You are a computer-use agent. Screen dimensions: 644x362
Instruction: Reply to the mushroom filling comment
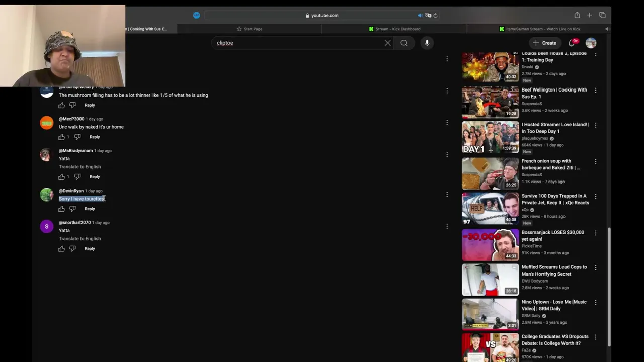(x=90, y=105)
